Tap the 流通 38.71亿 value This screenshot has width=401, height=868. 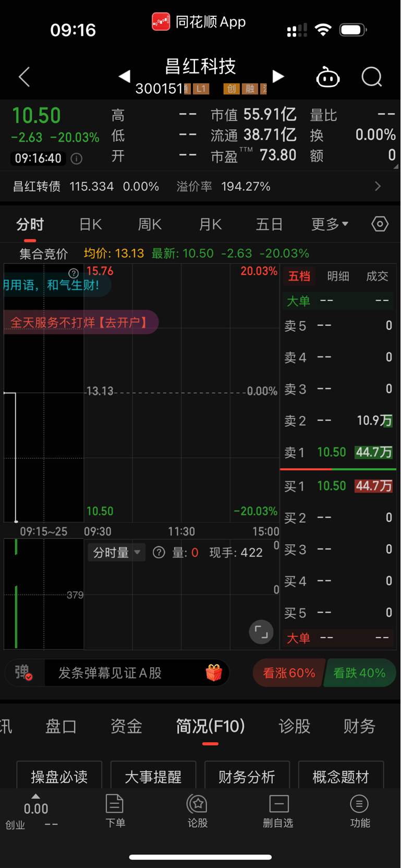point(270,135)
